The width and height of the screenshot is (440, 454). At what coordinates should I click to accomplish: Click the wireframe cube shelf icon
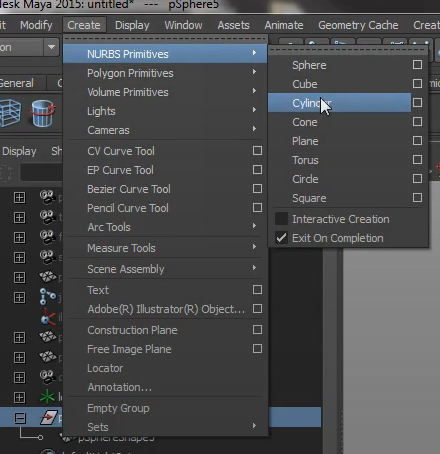(10, 114)
